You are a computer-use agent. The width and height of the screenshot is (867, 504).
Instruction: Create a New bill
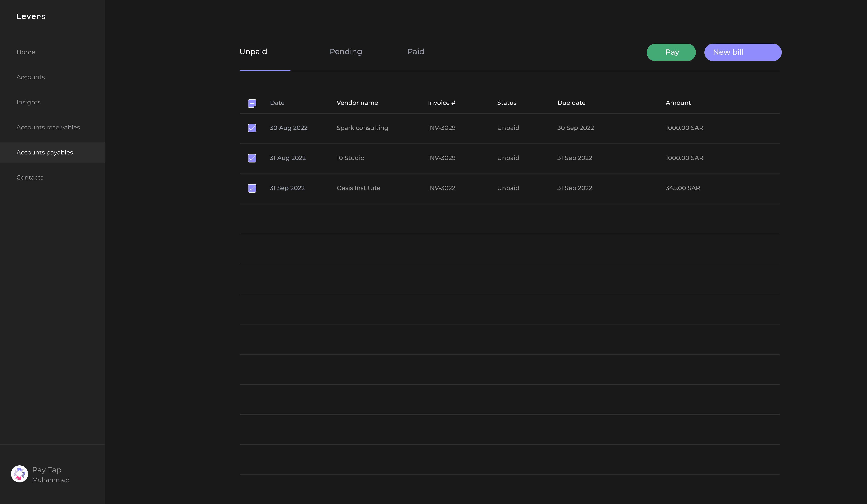tap(743, 52)
